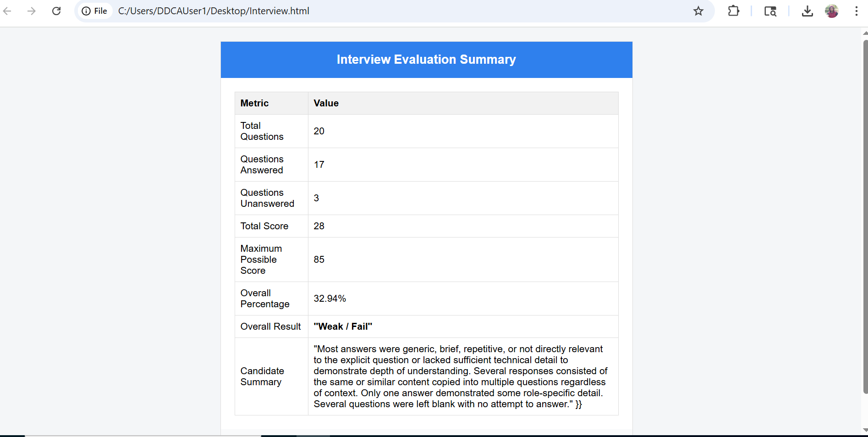Click the address bar file path
The image size is (868, 437).
pos(214,11)
